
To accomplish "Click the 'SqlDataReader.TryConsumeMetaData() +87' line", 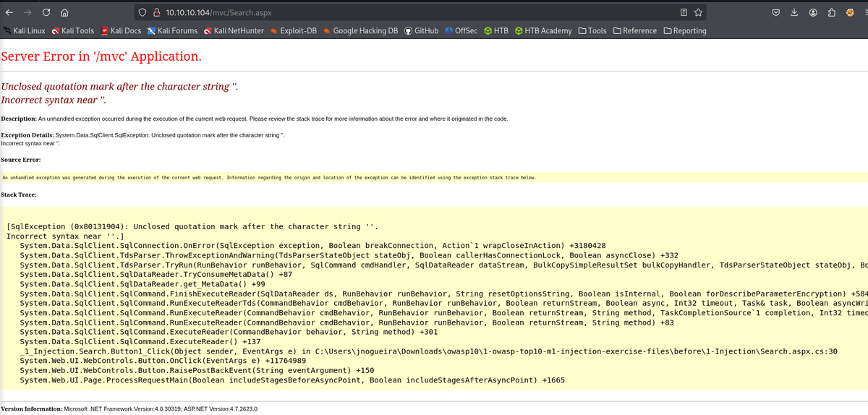I will [x=156, y=274].
